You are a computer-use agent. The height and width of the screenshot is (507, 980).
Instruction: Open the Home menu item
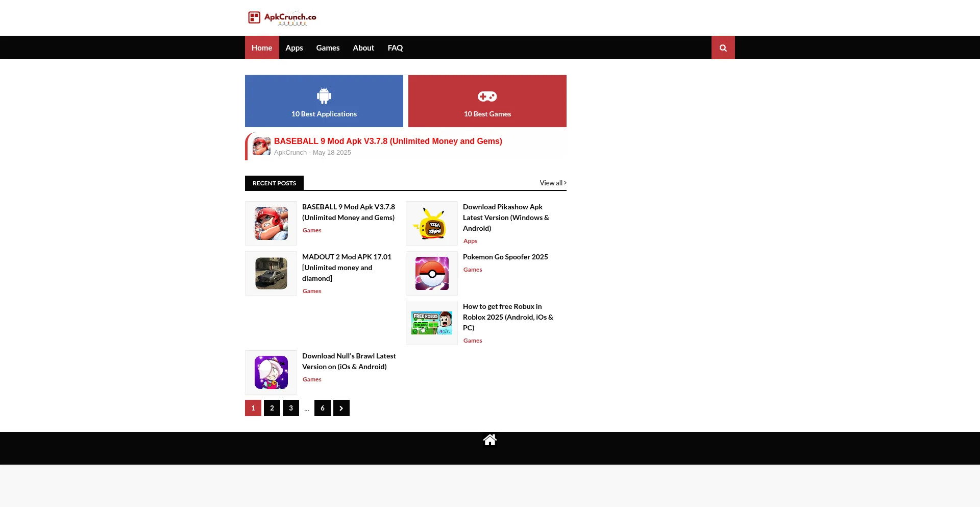coord(262,47)
